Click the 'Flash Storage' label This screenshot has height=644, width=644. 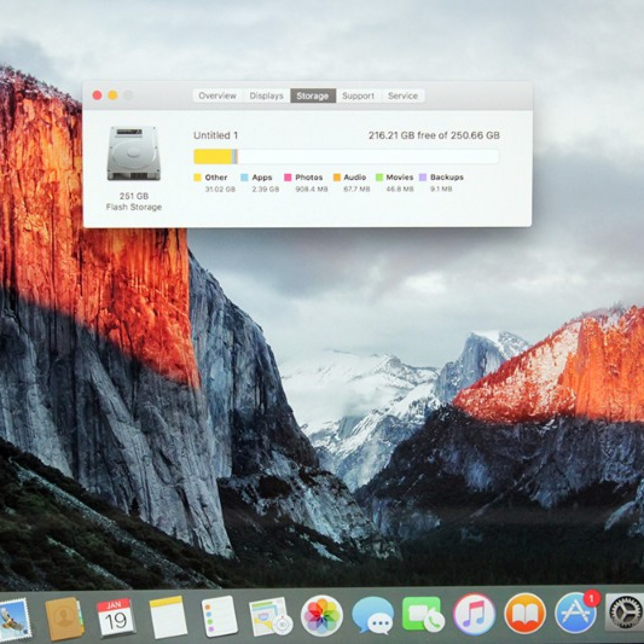tap(134, 207)
